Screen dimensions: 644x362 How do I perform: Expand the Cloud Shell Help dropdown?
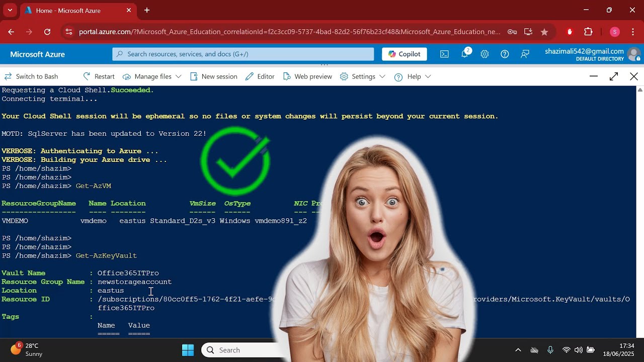413,76
